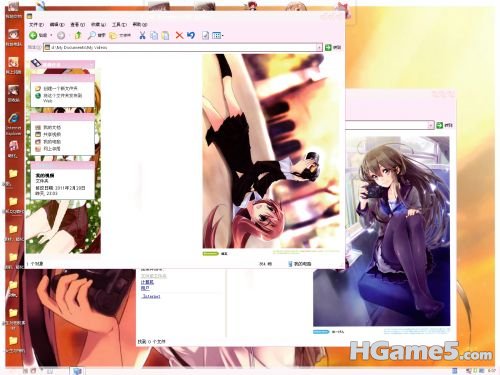
Task: Open the 工具(T) menu
Action: (x=119, y=24)
